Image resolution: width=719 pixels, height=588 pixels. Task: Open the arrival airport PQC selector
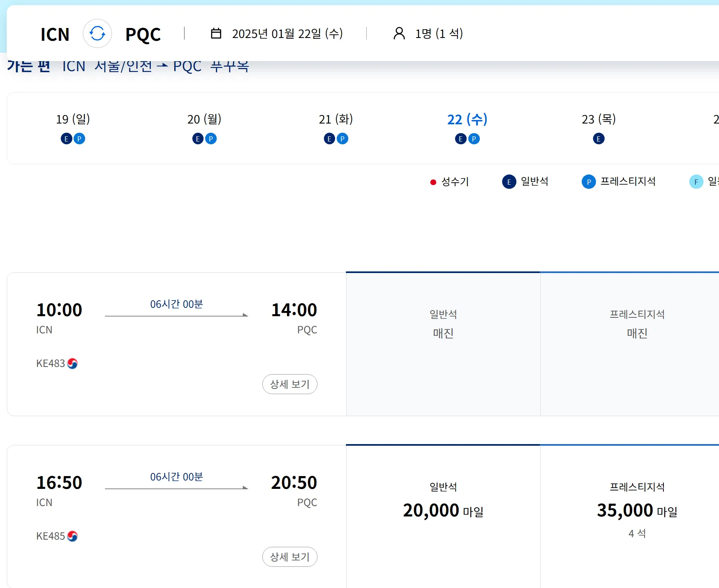click(143, 34)
